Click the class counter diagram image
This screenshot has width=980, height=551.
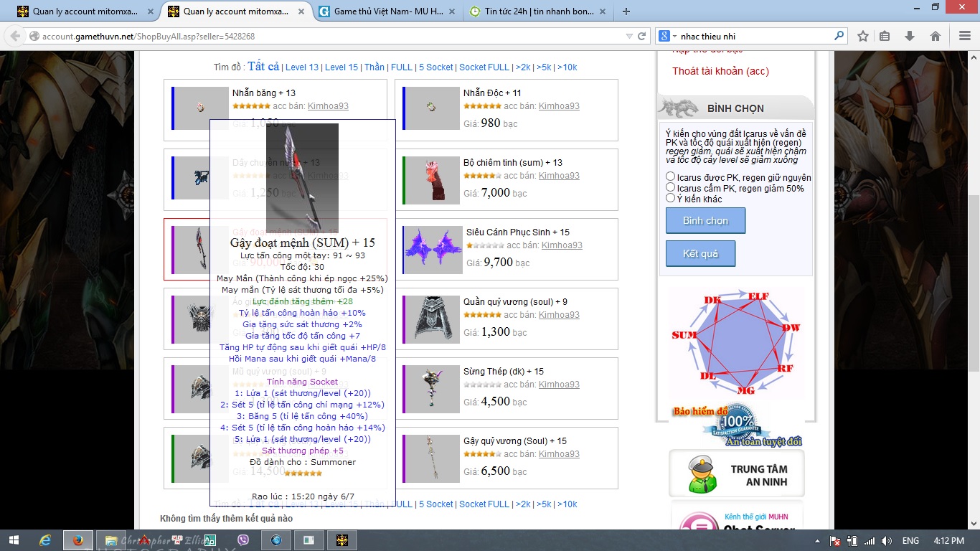click(x=736, y=343)
